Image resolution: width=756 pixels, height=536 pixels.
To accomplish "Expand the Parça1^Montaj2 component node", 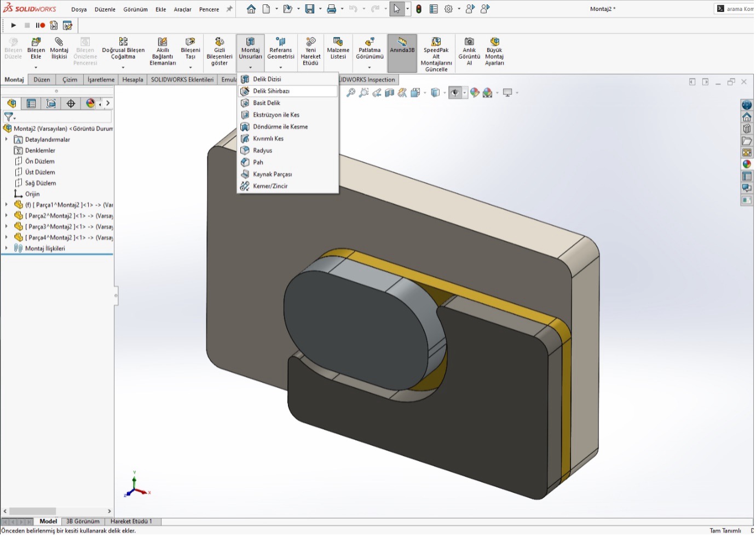I will (x=7, y=205).
